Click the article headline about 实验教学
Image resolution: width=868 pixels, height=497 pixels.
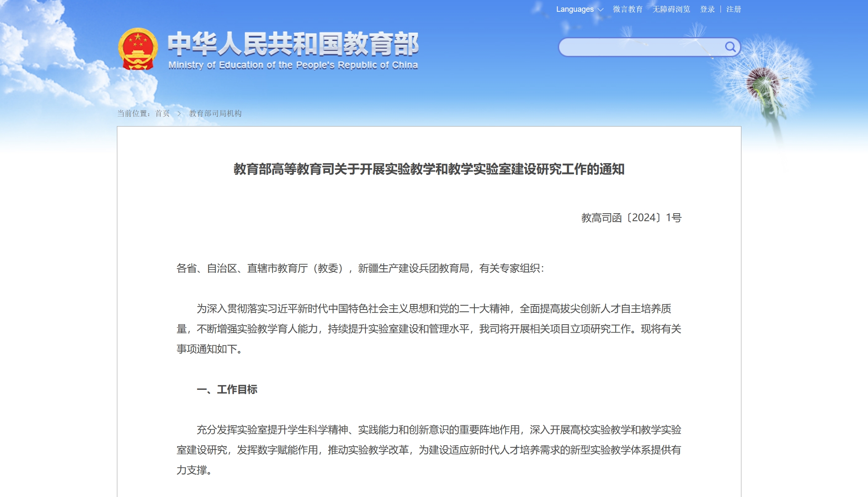tap(429, 169)
